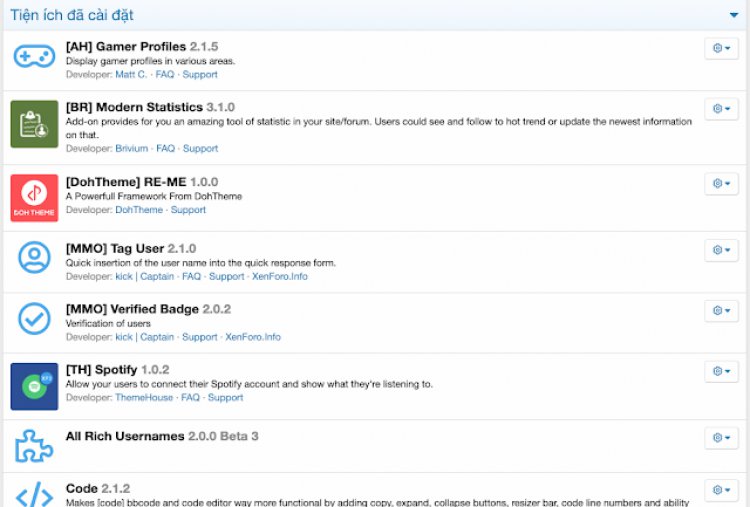Open gear menu for Verified Badge
The width and height of the screenshot is (750, 507).
coord(721,310)
